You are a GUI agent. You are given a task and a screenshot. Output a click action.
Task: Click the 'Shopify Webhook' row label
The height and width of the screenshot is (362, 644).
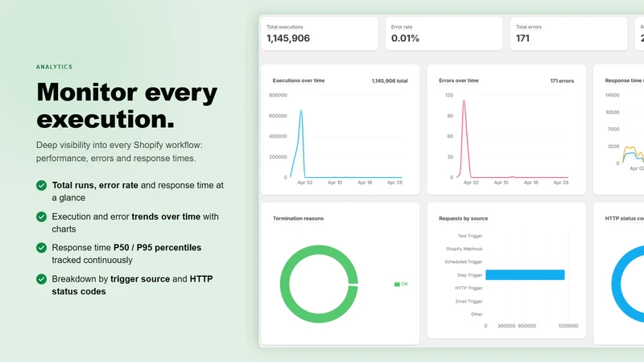tap(464, 249)
